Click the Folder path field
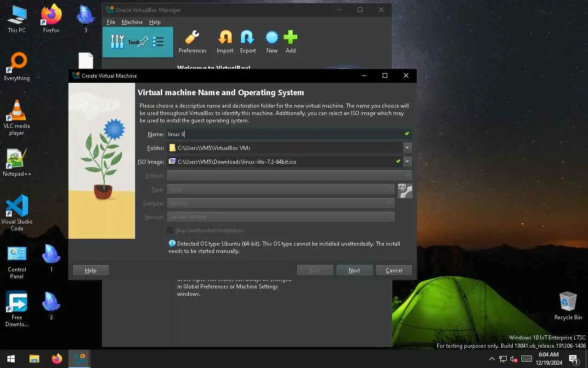Image resolution: width=588 pixels, height=368 pixels. tap(285, 148)
